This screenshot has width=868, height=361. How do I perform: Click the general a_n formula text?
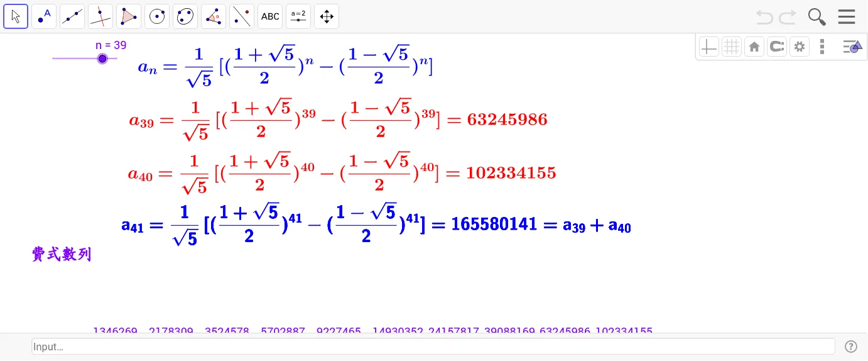pos(286,67)
